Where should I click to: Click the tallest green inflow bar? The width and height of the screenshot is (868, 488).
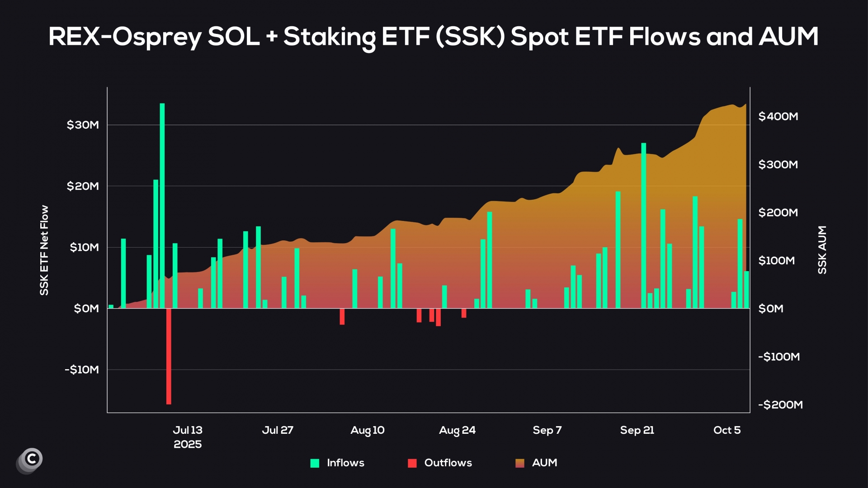pyautogui.click(x=162, y=206)
